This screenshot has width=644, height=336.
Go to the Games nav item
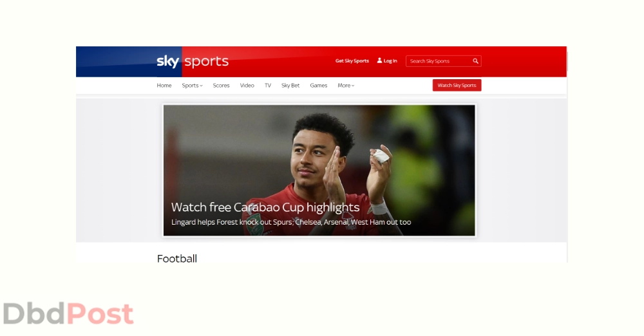tap(318, 86)
